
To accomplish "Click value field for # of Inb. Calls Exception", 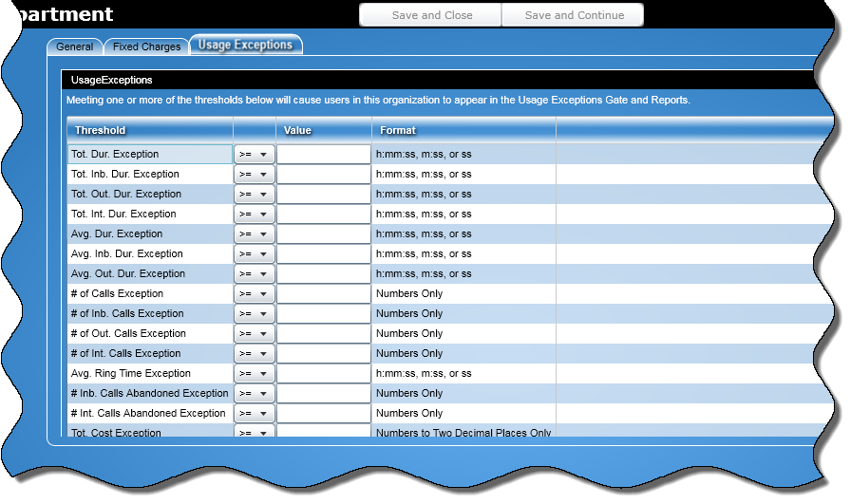I will click(x=324, y=314).
